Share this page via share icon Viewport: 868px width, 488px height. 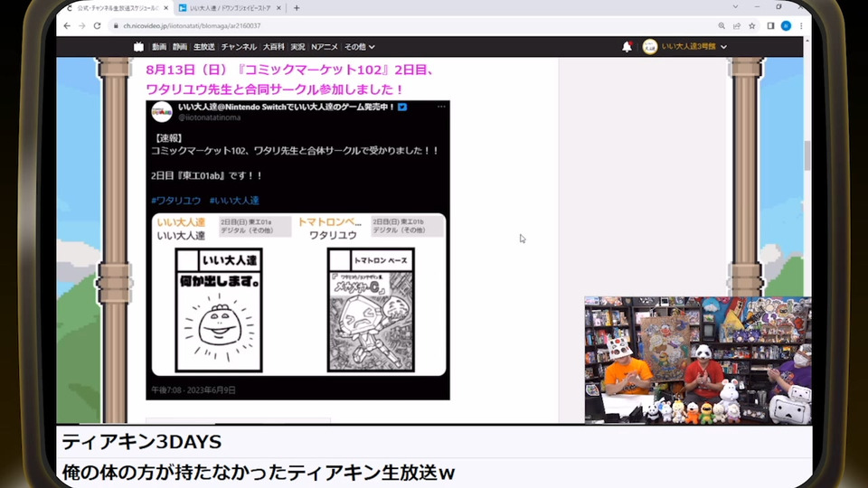coord(737,26)
